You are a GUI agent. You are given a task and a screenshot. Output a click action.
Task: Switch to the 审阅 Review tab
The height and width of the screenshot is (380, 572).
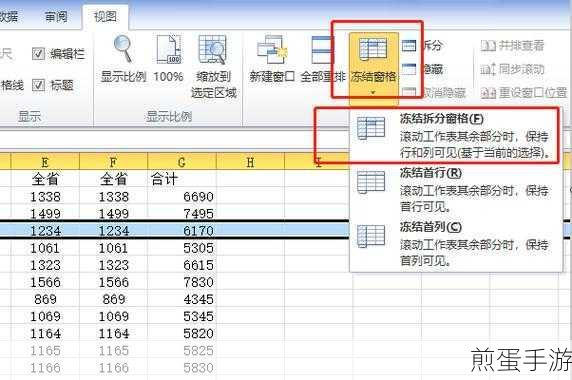click(56, 17)
